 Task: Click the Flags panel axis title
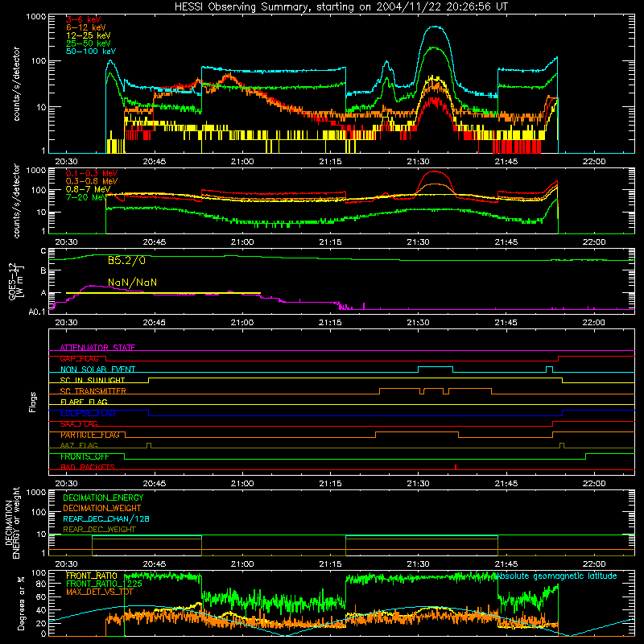click(x=33, y=402)
